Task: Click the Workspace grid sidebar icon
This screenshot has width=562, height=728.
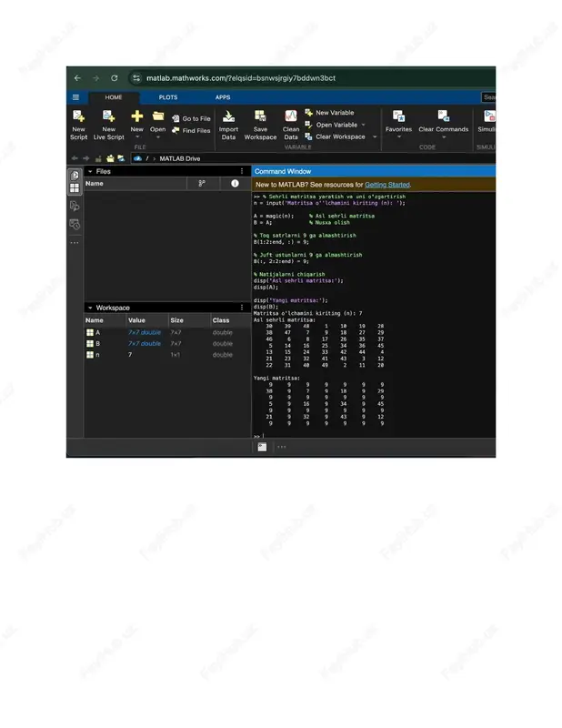Action: [x=75, y=188]
